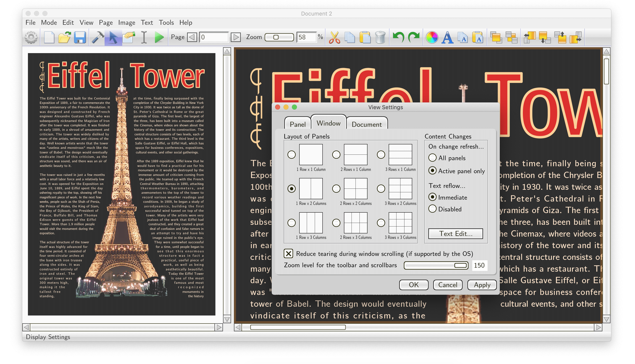Open the Image menu
635x364 pixels.
point(126,22)
